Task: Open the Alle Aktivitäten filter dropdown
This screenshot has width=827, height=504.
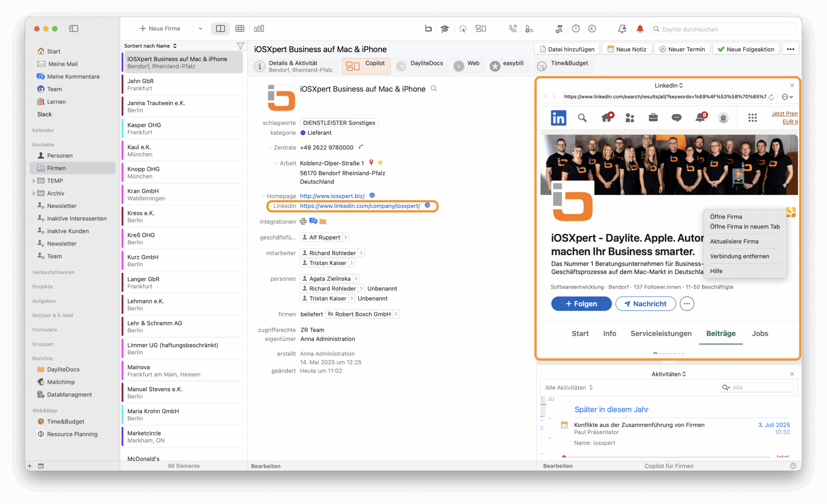Action: pyautogui.click(x=569, y=388)
